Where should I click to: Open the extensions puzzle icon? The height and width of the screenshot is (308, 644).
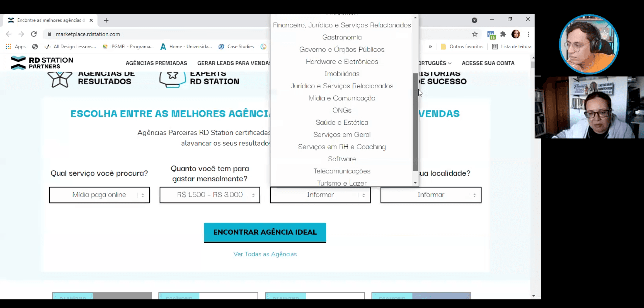(x=503, y=34)
